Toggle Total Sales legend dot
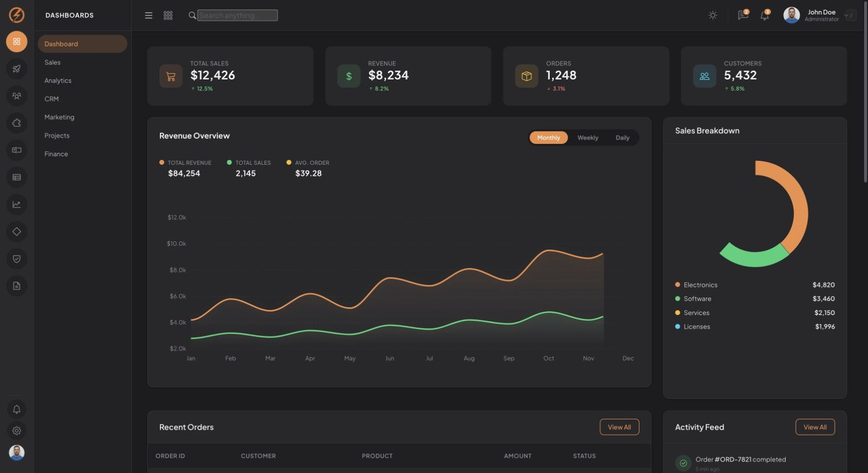This screenshot has width=868, height=473. [229, 162]
